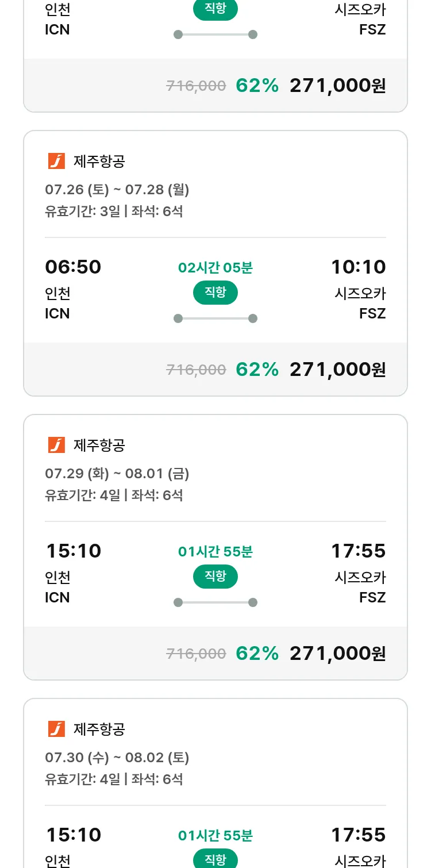Click 06:50 departure time from 인천
This screenshot has height=868, width=431.
point(73,267)
